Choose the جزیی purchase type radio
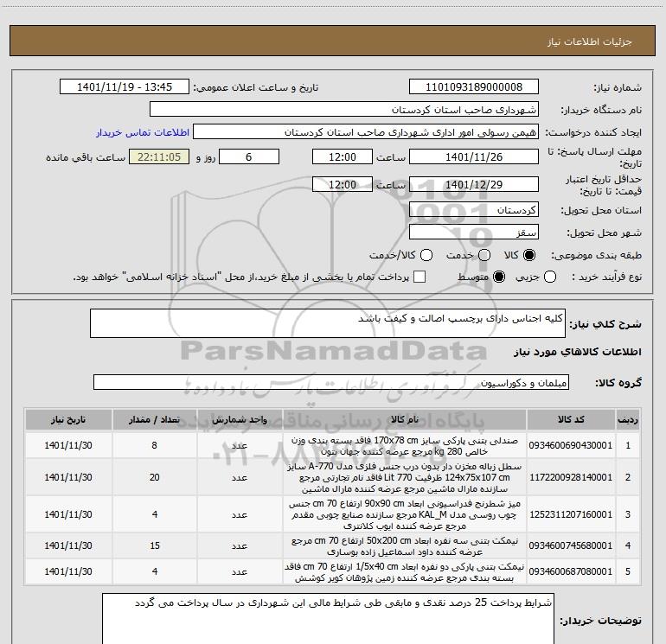This screenshot has width=666, height=644. 550,277
